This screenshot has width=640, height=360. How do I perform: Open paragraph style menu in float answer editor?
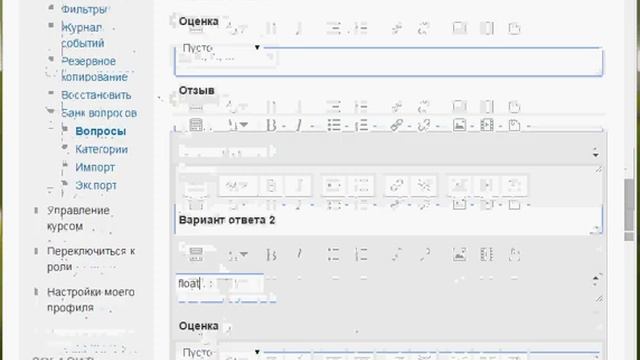click(238, 255)
